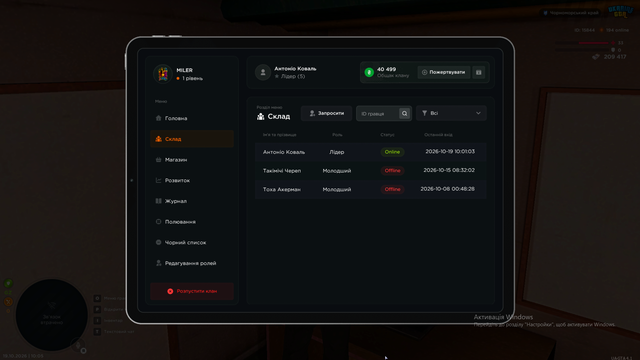
Task: Click the Тоха Акерман member name
Action: click(x=282, y=189)
